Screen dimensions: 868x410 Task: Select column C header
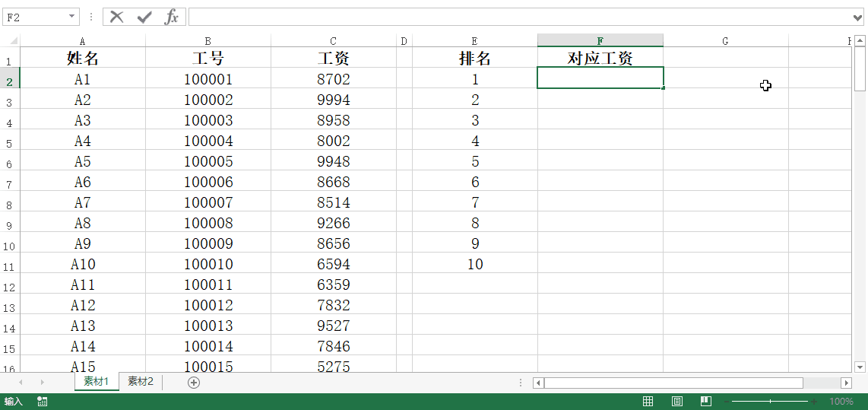tap(333, 41)
